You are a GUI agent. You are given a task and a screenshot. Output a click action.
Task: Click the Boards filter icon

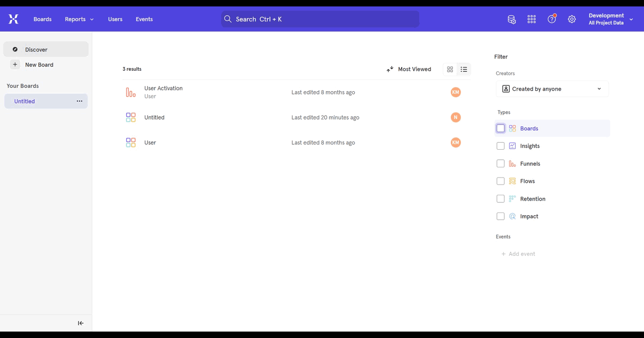[513, 129]
